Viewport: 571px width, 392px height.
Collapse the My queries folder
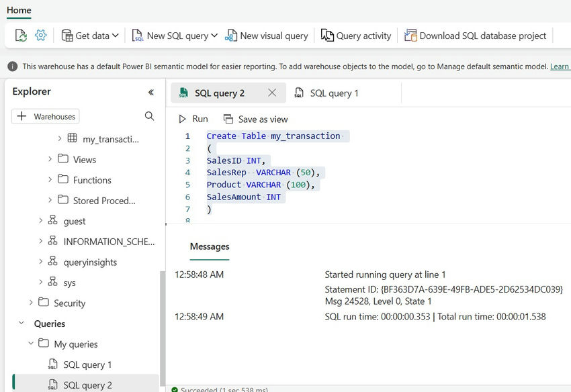click(x=31, y=344)
